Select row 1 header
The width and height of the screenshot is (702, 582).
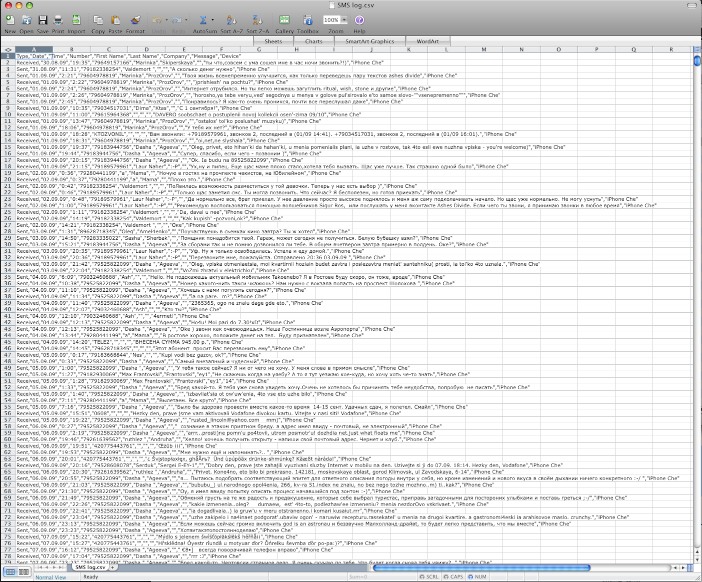(8, 56)
